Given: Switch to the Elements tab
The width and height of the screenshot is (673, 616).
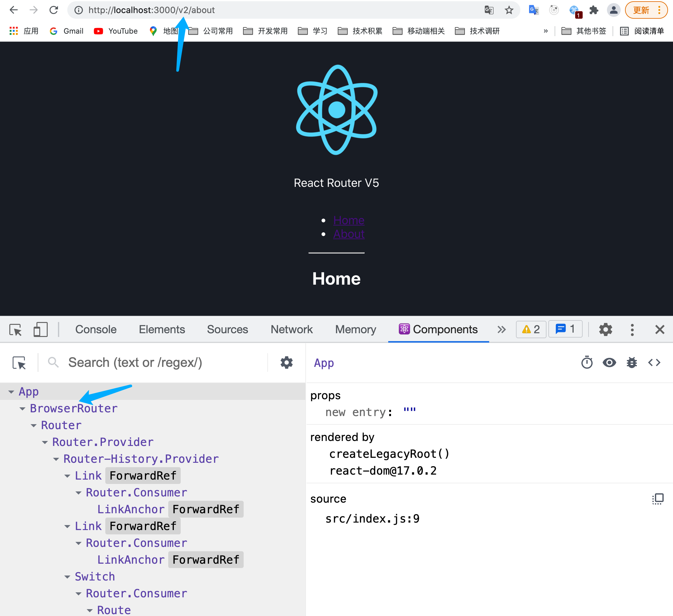Looking at the screenshot, I should [x=162, y=329].
